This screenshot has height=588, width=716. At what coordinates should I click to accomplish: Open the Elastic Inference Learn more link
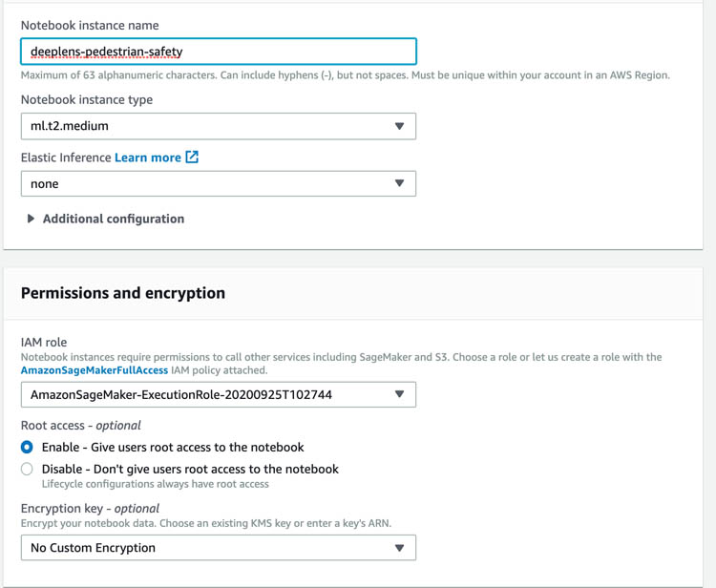pyautogui.click(x=148, y=157)
